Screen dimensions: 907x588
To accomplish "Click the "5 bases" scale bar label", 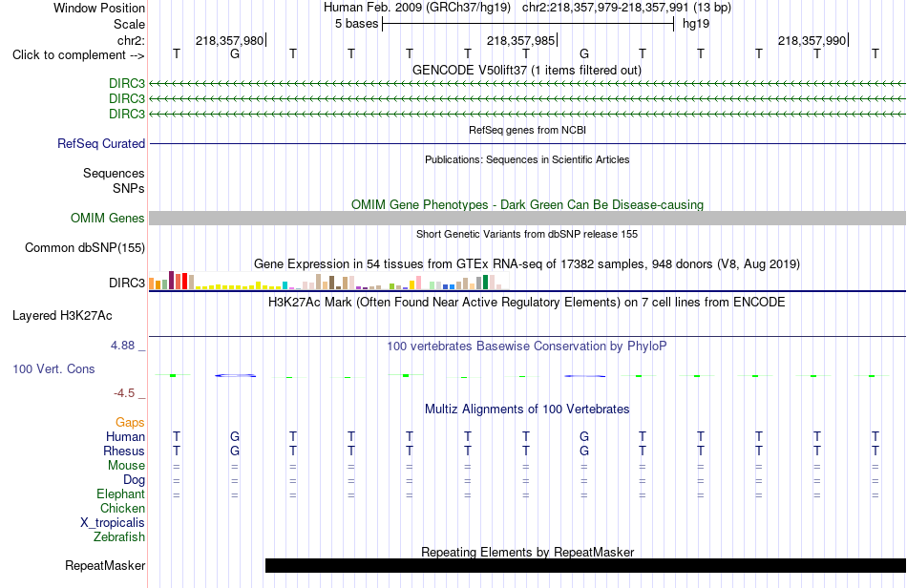I will pos(356,24).
